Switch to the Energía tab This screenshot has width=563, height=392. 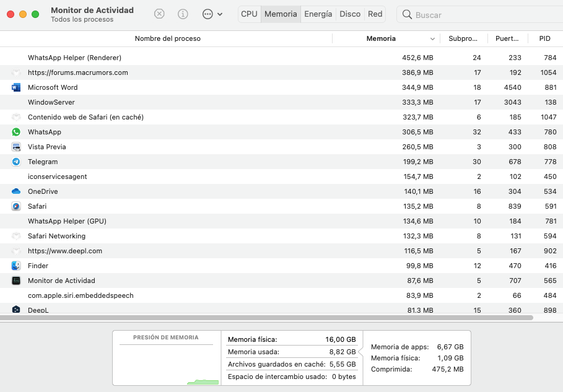(x=318, y=14)
